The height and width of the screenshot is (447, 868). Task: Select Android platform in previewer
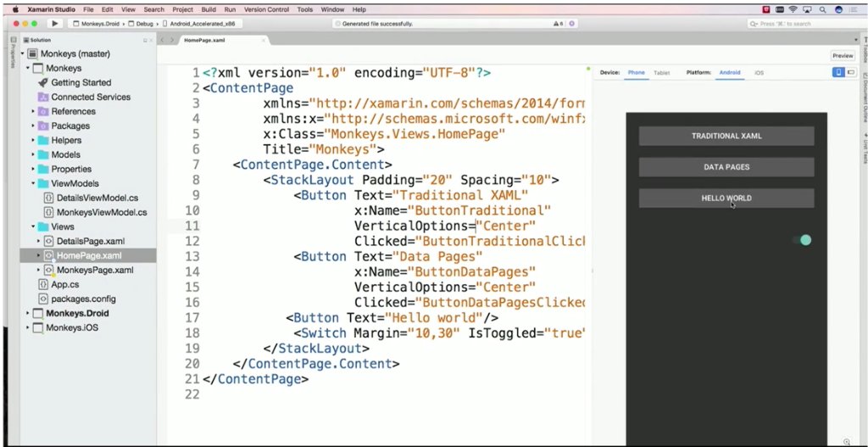click(x=730, y=73)
